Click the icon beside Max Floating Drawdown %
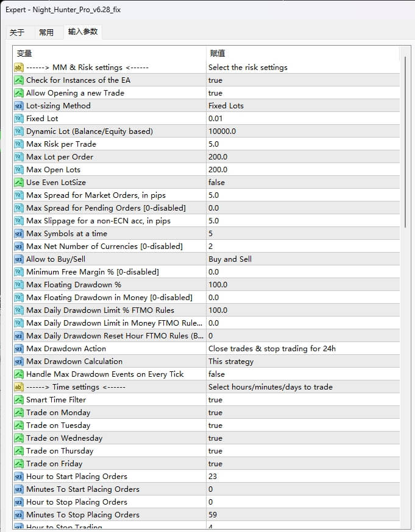 click(19, 285)
